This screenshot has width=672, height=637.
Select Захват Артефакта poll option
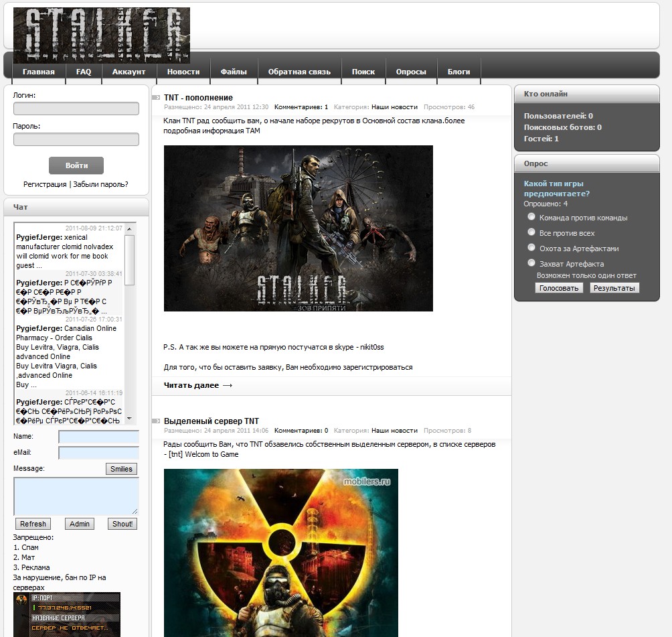(x=531, y=263)
